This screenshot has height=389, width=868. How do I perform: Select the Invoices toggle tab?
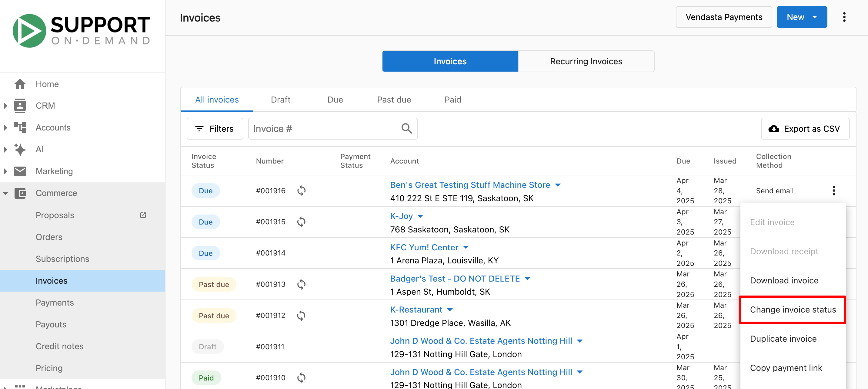[450, 61]
